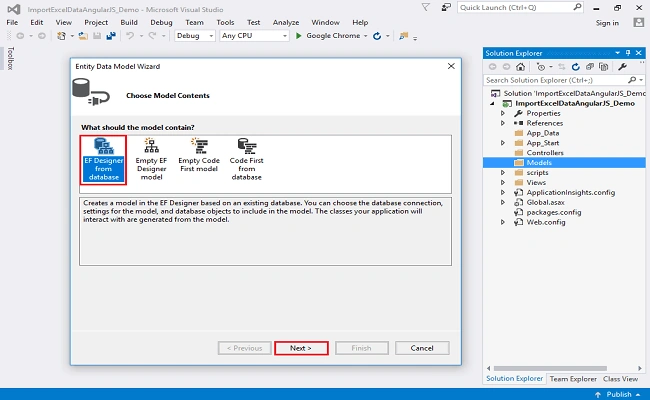
Task: Open the Toolbox side tab
Action: pyautogui.click(x=10, y=58)
